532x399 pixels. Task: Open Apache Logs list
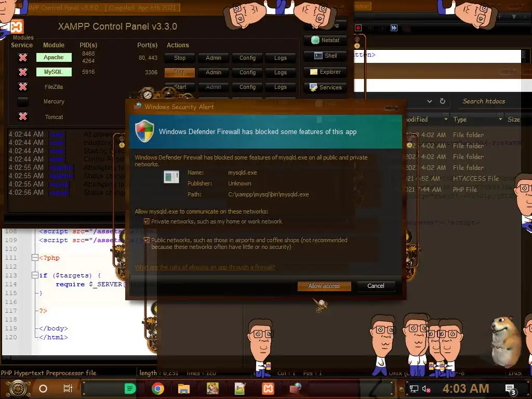[280, 58]
